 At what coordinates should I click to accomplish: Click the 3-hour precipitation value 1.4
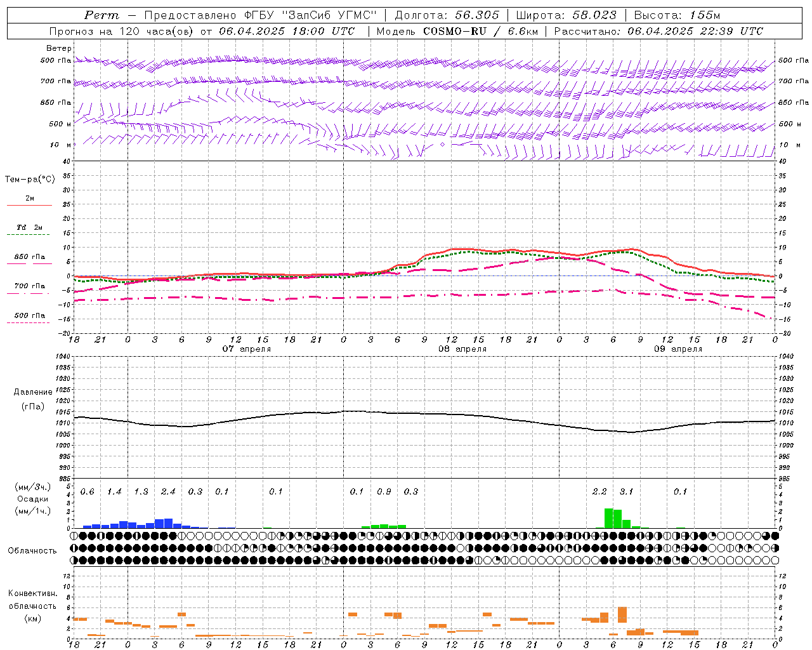tap(114, 492)
